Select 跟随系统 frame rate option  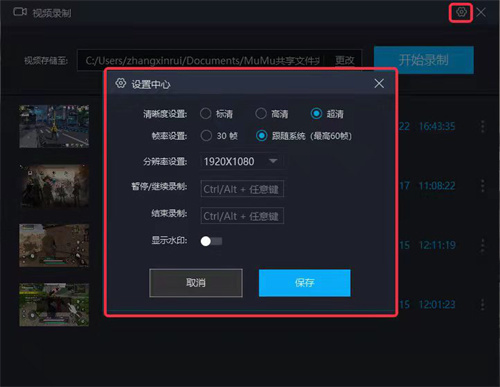click(261, 136)
